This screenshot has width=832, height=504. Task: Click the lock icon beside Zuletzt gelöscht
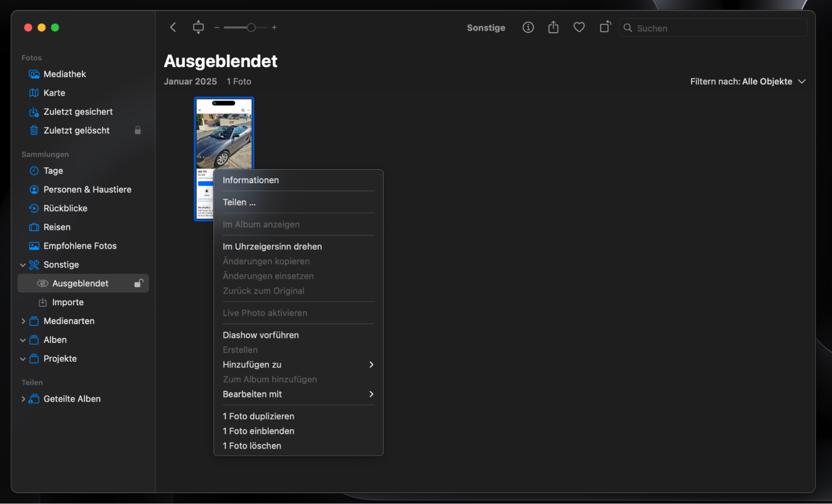point(138,130)
